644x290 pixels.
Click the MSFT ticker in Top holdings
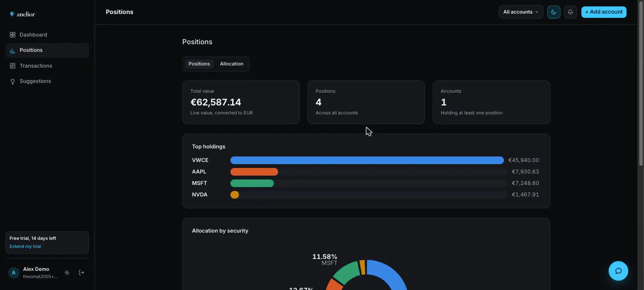click(x=199, y=183)
